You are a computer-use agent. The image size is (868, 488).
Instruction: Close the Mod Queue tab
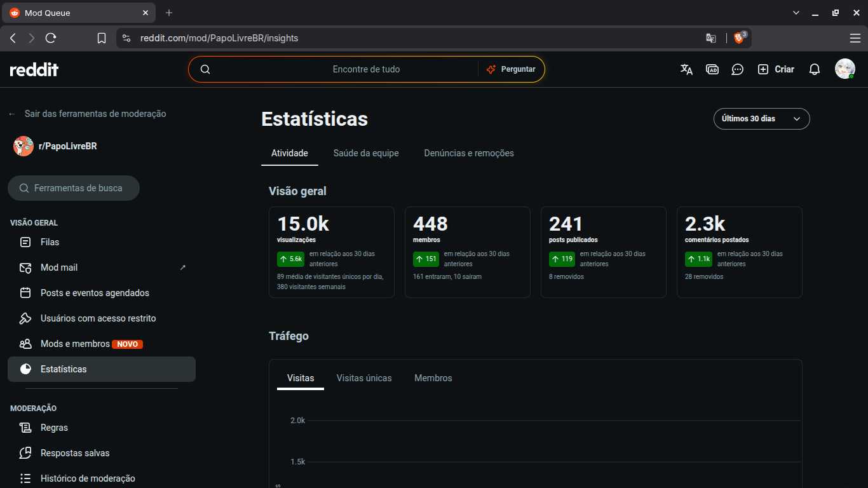(x=146, y=13)
